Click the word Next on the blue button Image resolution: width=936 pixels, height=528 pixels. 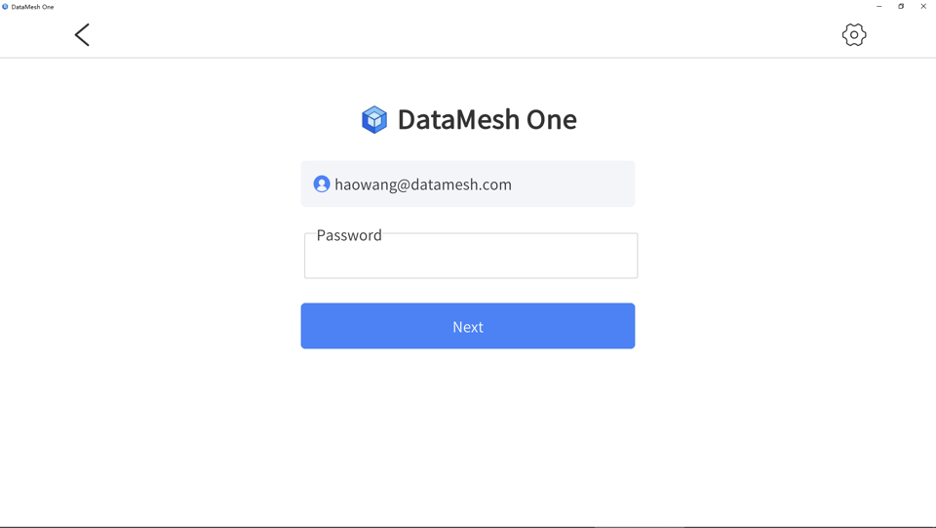[x=468, y=327]
